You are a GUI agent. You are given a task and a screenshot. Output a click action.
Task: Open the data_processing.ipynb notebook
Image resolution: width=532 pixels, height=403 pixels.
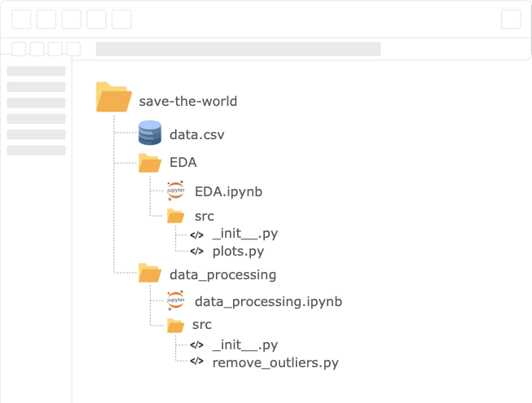click(x=268, y=302)
